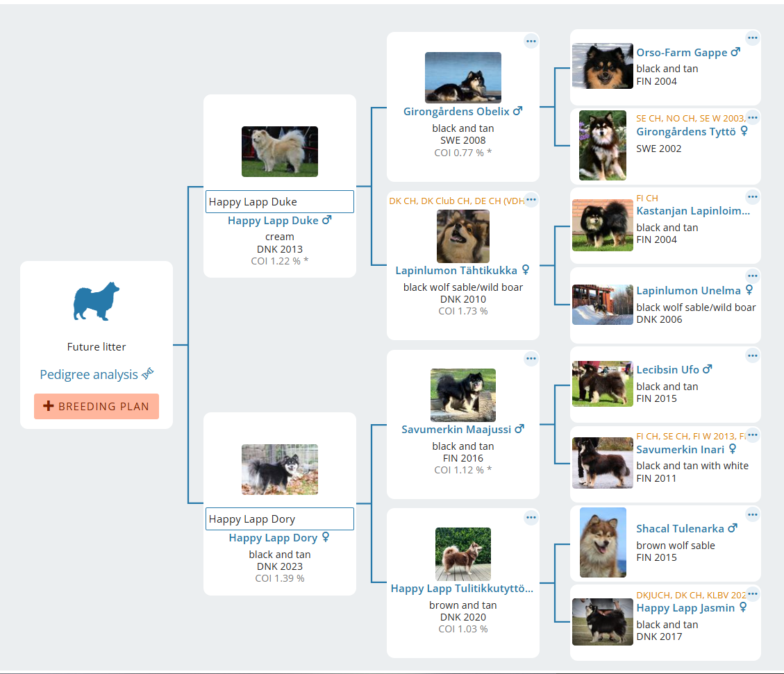The width and height of the screenshot is (784, 674).
Task: Open Happy Lapp Duke profile link
Action: click(x=273, y=221)
